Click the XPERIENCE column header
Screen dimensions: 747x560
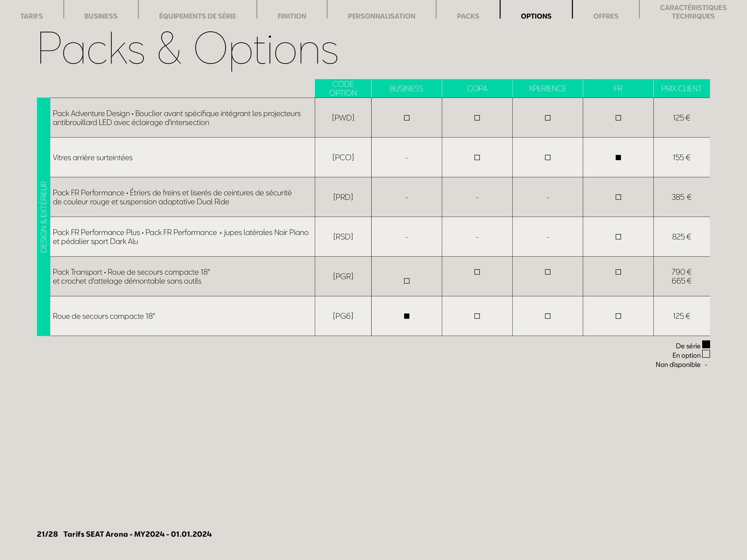[548, 89]
